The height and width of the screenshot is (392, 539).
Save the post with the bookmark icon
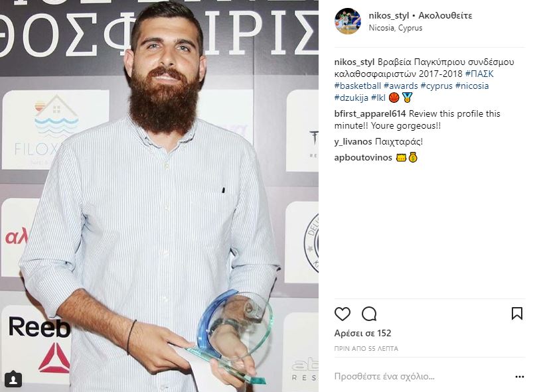(x=517, y=314)
